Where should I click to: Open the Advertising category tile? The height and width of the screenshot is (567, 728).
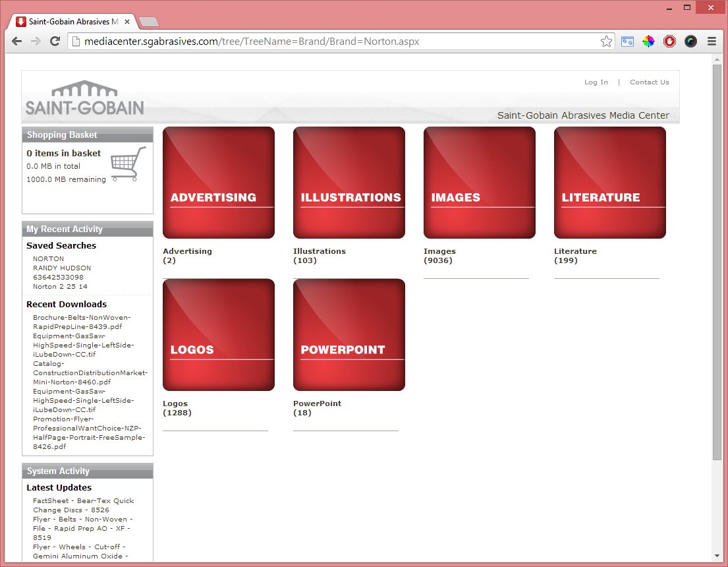[x=219, y=183]
